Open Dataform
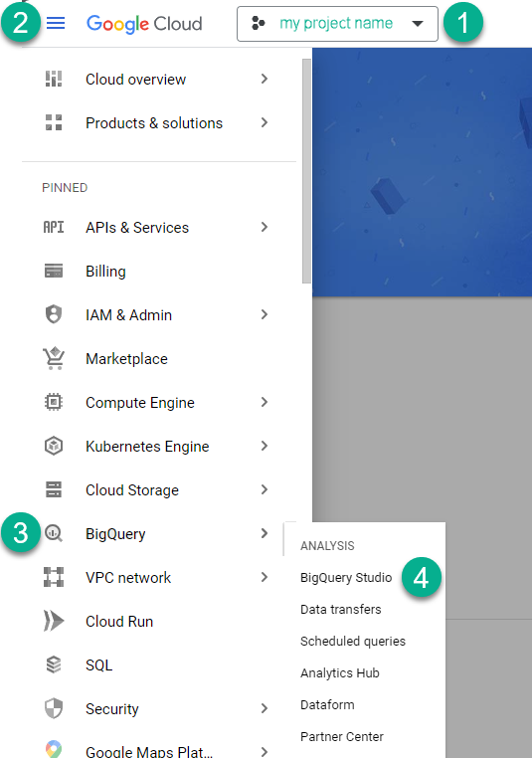 [x=327, y=705]
